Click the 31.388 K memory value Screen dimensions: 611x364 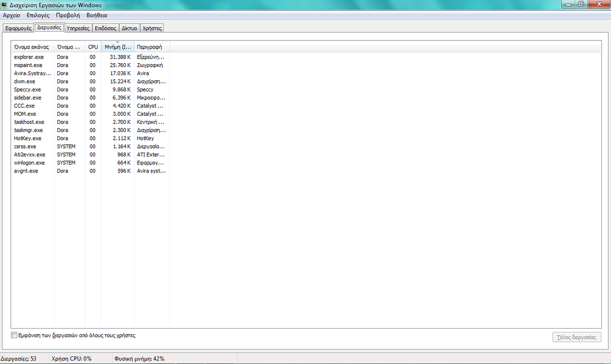click(x=120, y=57)
